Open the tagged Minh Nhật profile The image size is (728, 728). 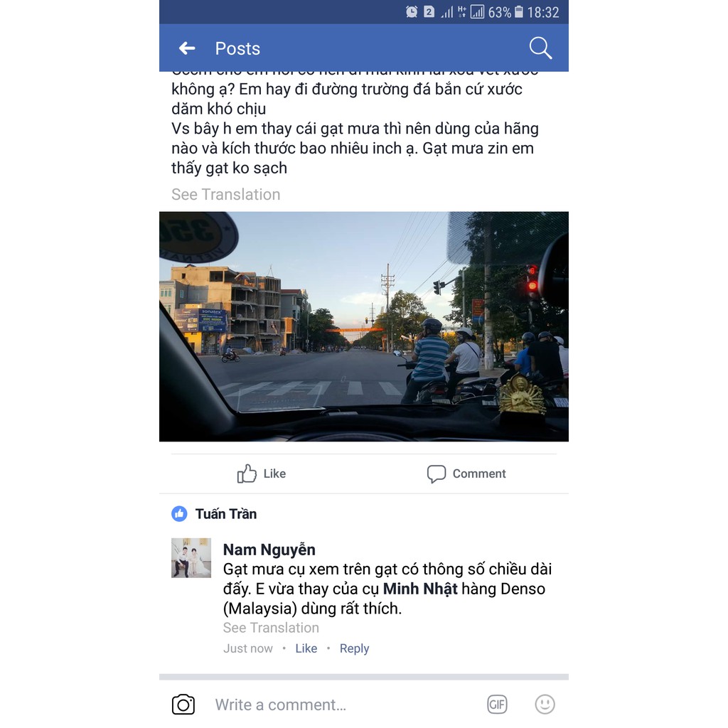(420, 589)
